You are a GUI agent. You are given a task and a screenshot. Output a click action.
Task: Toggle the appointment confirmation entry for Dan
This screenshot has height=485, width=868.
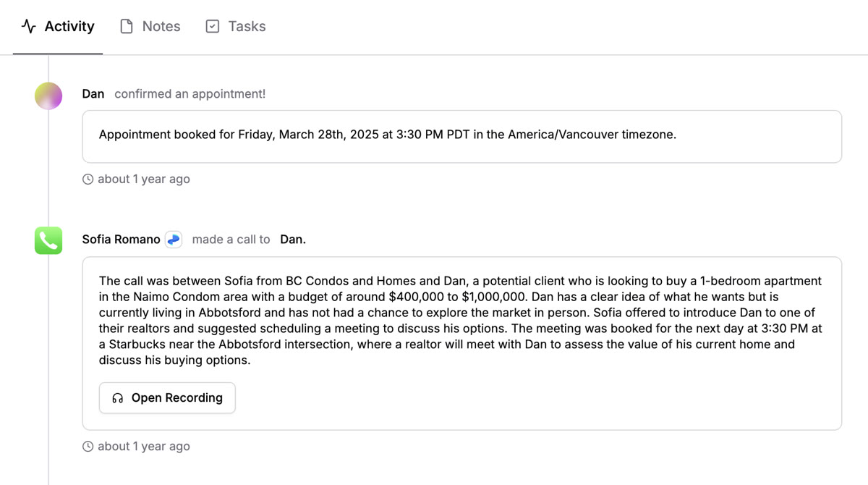461,136
